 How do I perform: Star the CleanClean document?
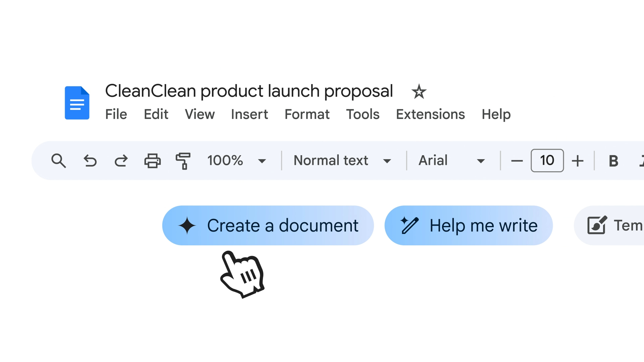click(419, 92)
